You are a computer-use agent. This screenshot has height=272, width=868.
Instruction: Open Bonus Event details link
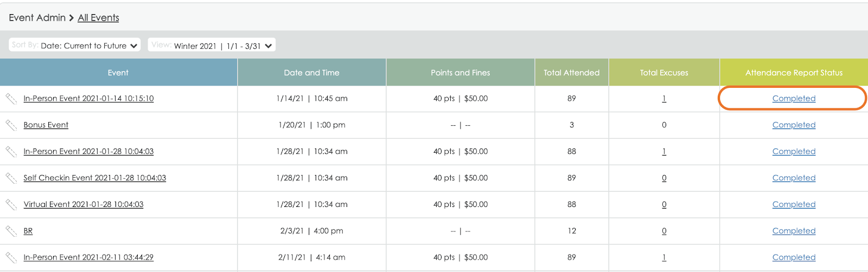pos(46,125)
